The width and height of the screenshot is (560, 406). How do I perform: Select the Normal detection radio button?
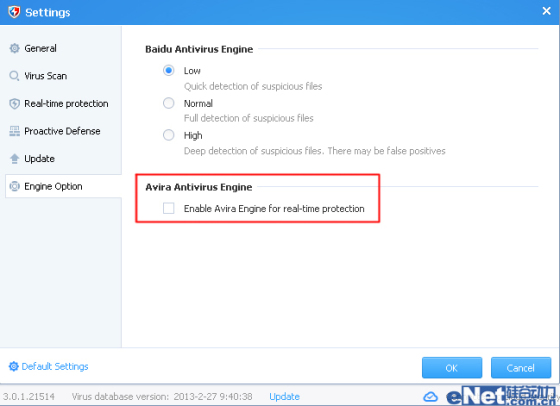click(x=169, y=103)
